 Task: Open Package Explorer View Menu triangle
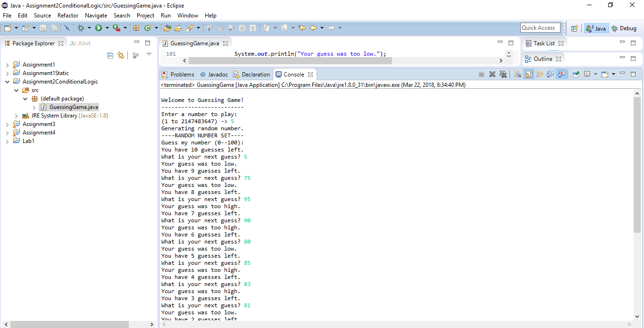tap(149, 55)
